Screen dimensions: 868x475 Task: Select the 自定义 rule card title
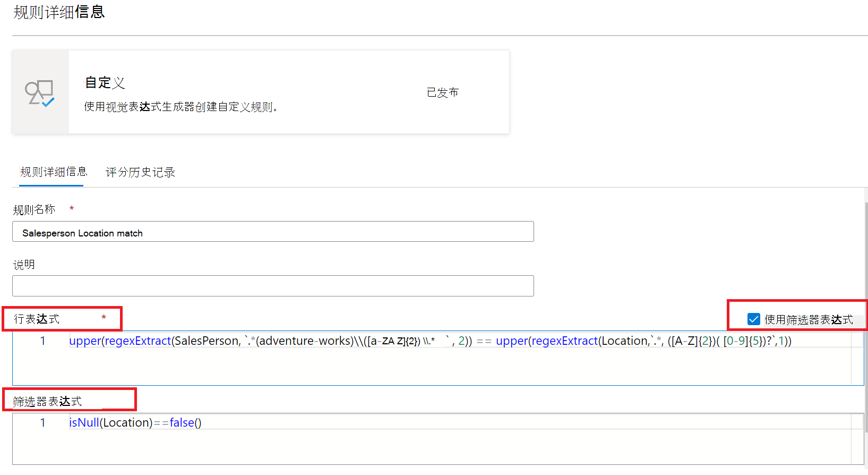coord(105,83)
